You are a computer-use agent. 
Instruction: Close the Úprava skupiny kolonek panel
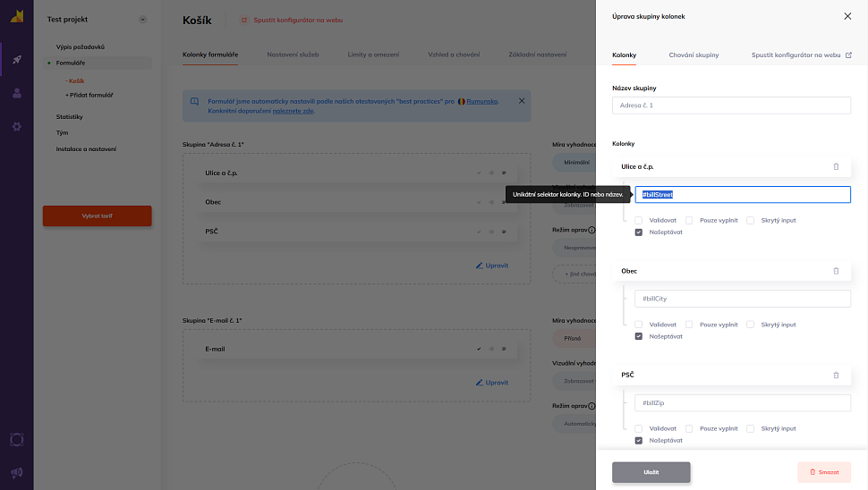pos(847,16)
